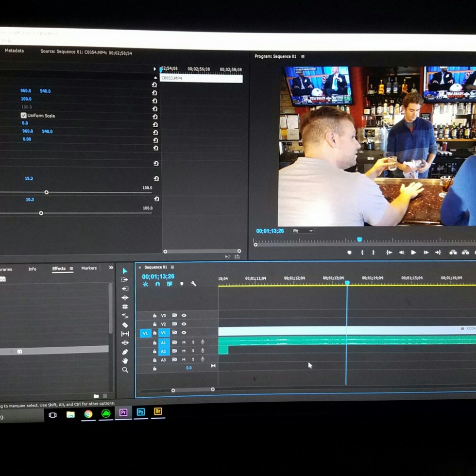476x476 pixels.
Task: Activate the Slip tool
Action: tap(125, 334)
